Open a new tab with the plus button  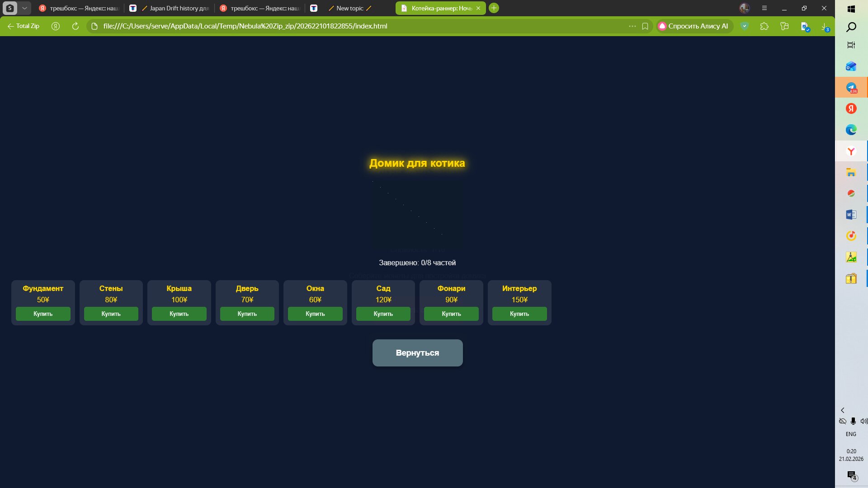494,8
